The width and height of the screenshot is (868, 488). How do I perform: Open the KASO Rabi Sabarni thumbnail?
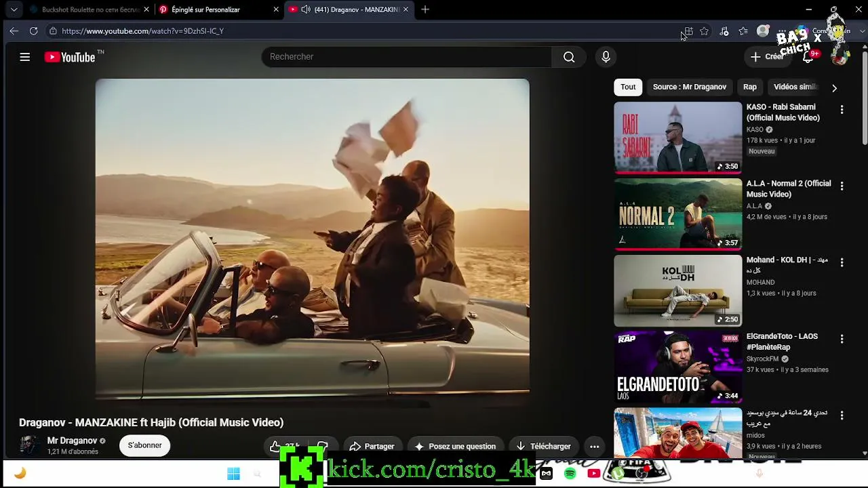pyautogui.click(x=678, y=138)
